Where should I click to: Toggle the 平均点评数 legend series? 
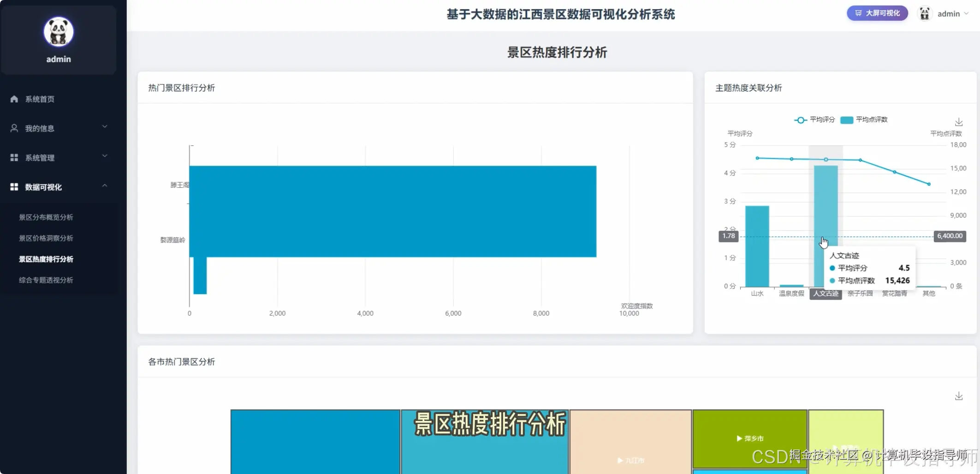864,120
